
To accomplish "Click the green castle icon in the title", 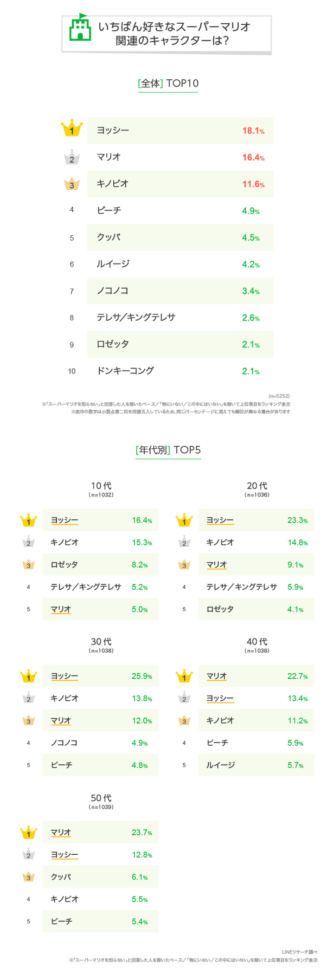I will 80,29.
